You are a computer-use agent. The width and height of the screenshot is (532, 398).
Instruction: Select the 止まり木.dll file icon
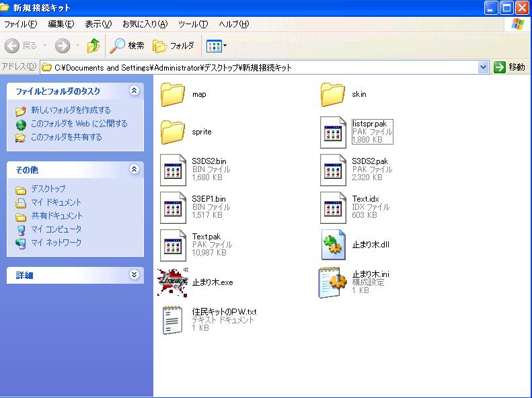click(333, 245)
